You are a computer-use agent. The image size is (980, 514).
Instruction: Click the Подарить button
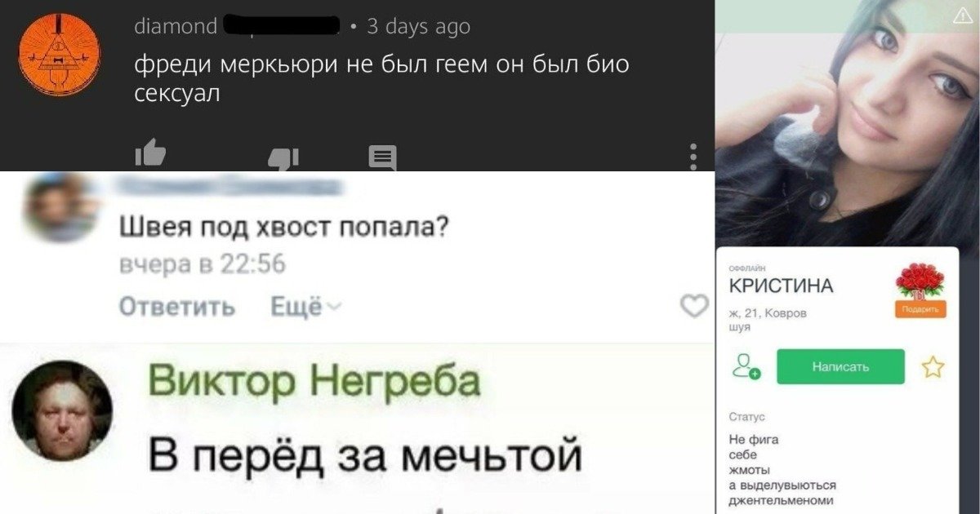click(920, 309)
